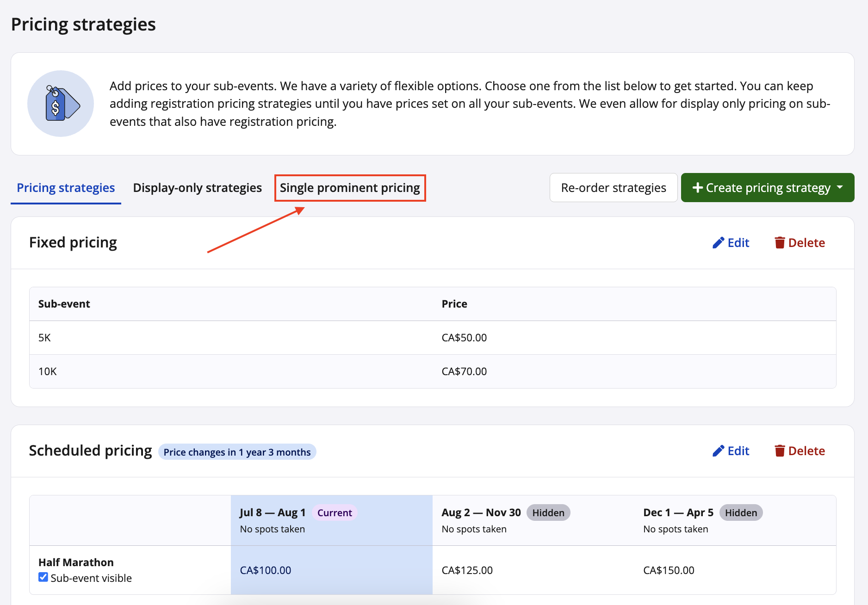
Task: Click the Edit link for Fixed pricing
Action: (738, 243)
